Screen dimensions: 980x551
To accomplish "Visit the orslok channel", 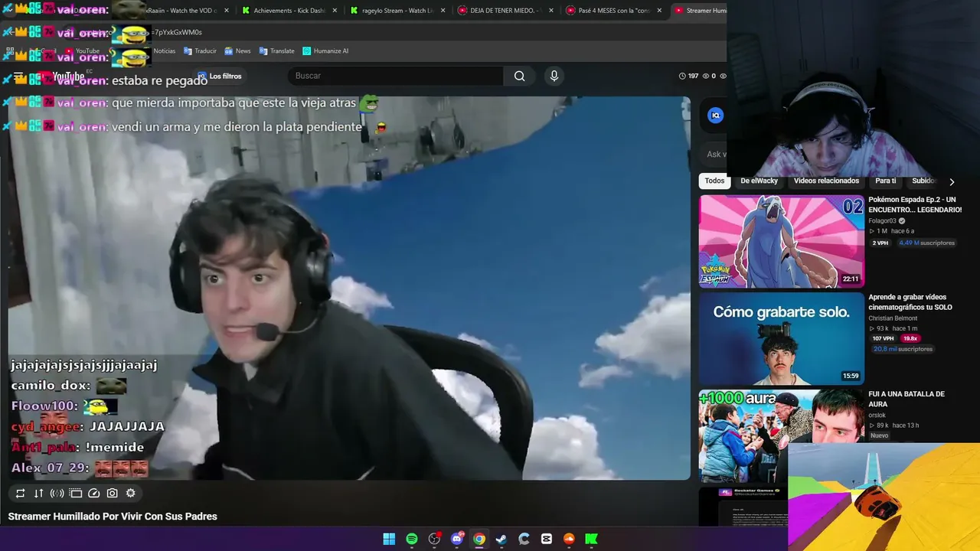I will (878, 416).
